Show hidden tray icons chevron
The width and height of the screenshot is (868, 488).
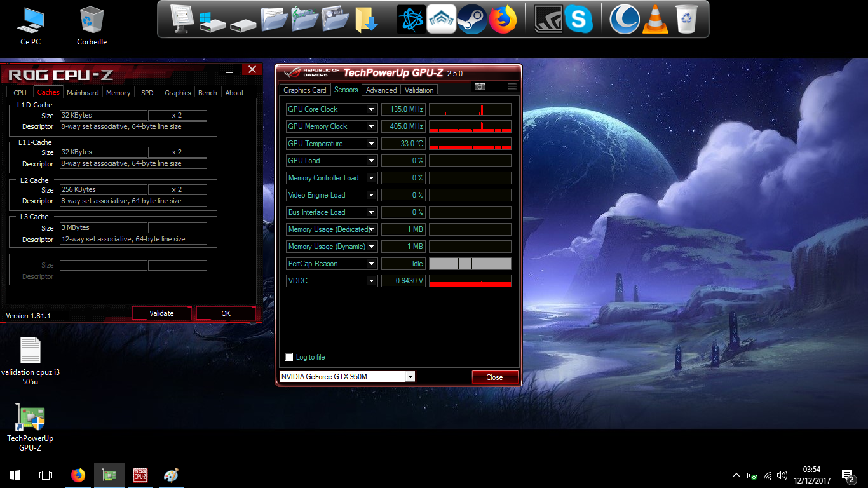736,475
